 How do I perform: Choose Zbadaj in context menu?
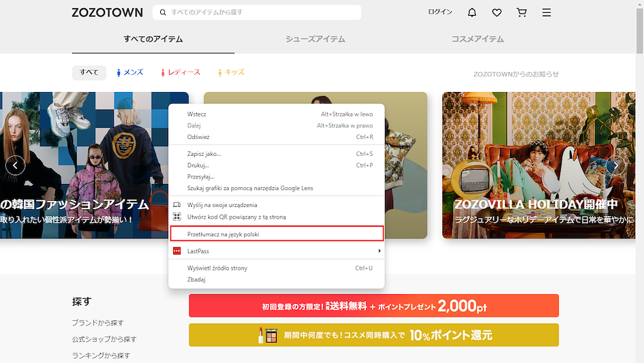click(x=277, y=280)
